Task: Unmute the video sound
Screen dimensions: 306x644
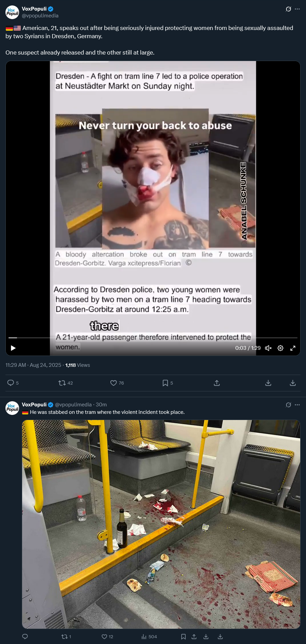Action: click(x=268, y=348)
